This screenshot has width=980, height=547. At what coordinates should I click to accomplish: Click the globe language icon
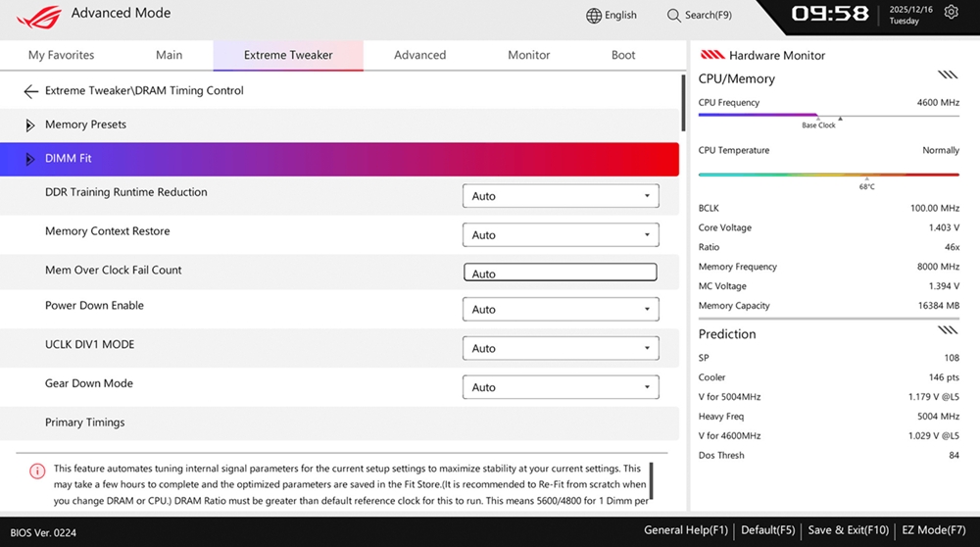pos(594,16)
